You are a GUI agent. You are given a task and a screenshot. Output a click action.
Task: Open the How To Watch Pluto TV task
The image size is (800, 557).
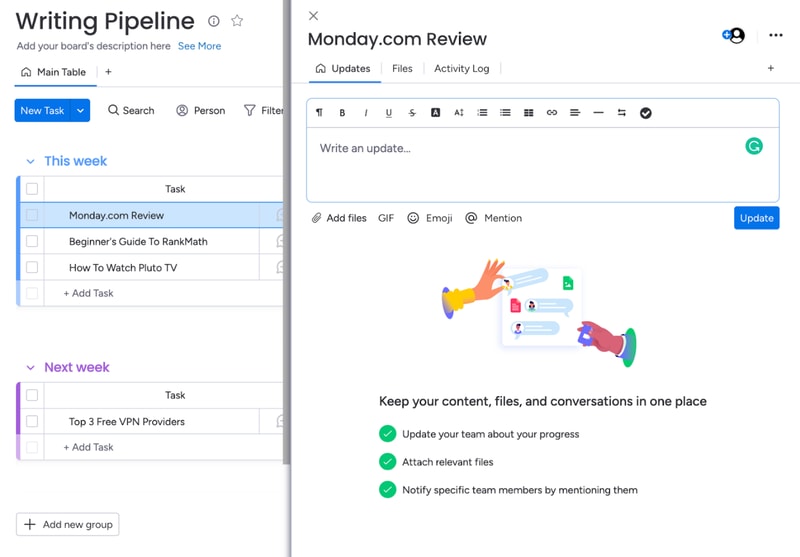[x=123, y=267]
